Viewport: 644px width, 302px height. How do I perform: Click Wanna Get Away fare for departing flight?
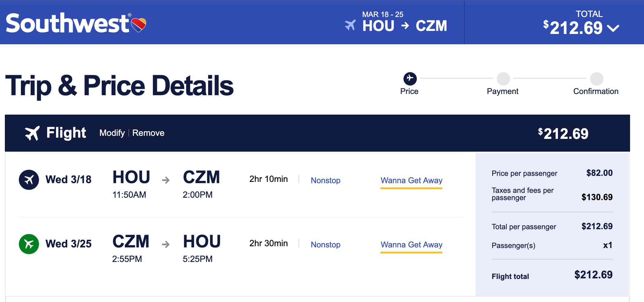tap(411, 180)
